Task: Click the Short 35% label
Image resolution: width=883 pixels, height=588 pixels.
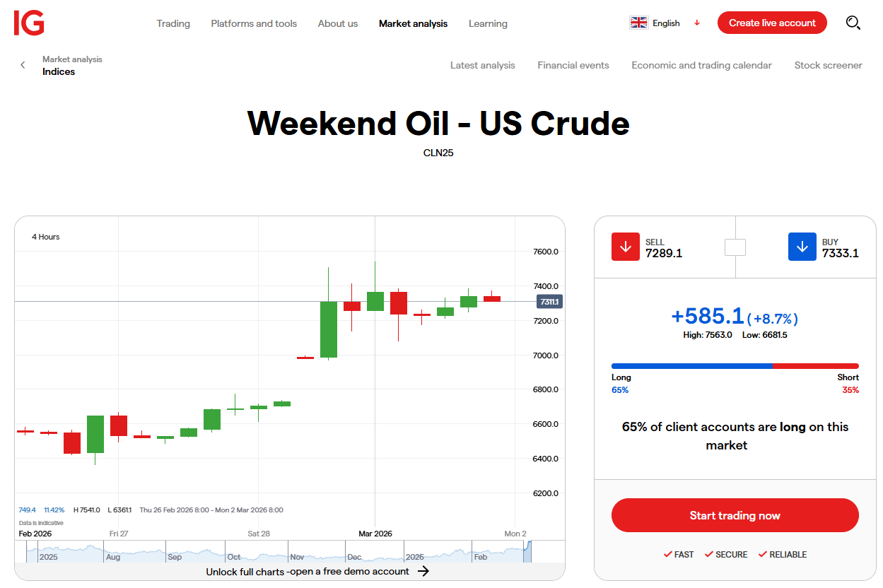Action: pos(848,384)
